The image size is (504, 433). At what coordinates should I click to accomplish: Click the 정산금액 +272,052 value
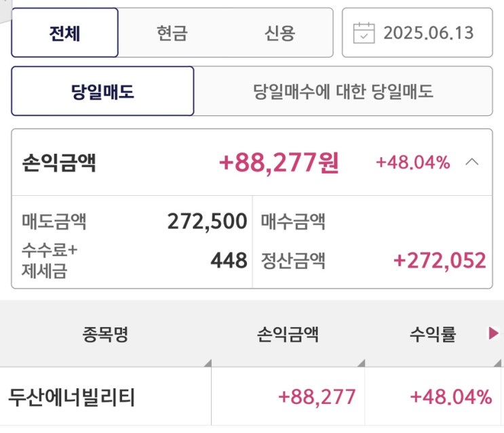(440, 261)
